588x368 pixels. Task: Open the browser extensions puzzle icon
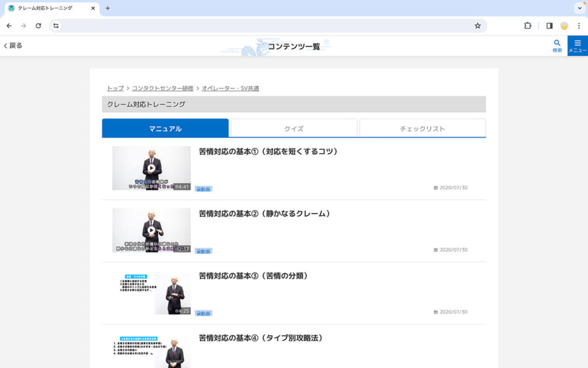coord(527,26)
